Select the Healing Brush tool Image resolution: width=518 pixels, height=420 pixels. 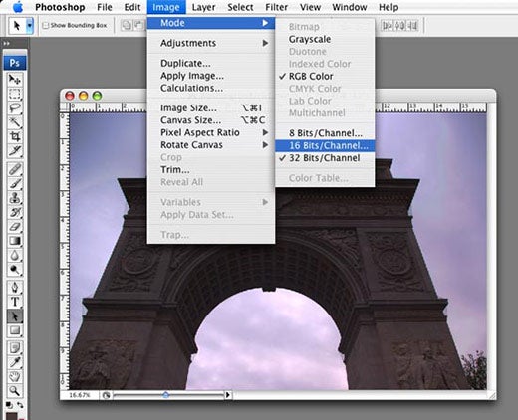click(15, 169)
